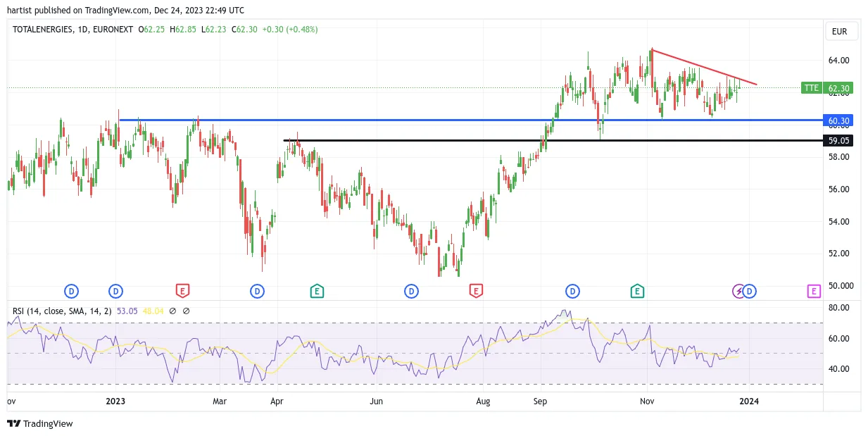Viewport: 868px width, 436px height.
Task: Click the TOTALENERGIES symbol title
Action: point(44,30)
